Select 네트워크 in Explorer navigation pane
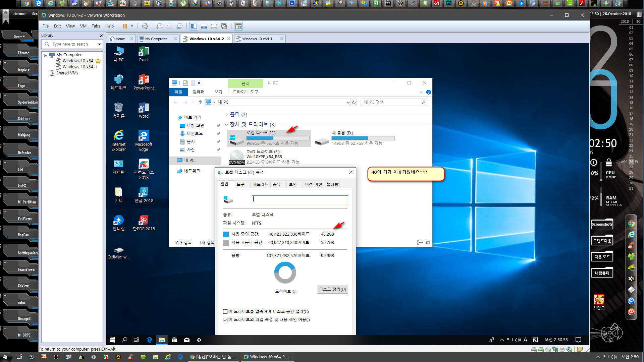This screenshot has height=362, width=644. click(x=192, y=171)
